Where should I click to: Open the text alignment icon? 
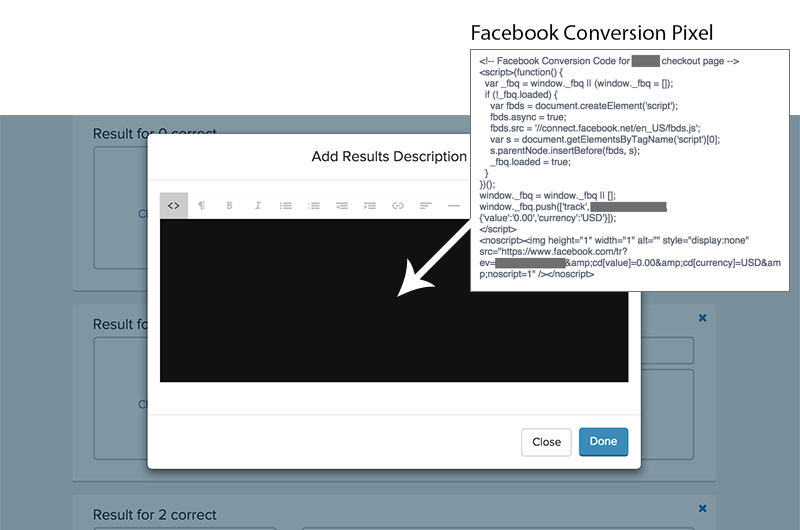coord(426,206)
